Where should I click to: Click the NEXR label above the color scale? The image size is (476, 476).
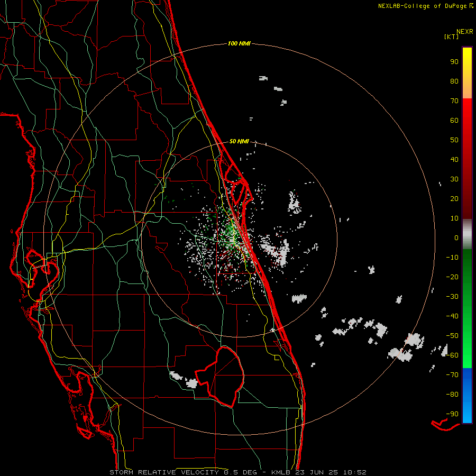click(465, 32)
